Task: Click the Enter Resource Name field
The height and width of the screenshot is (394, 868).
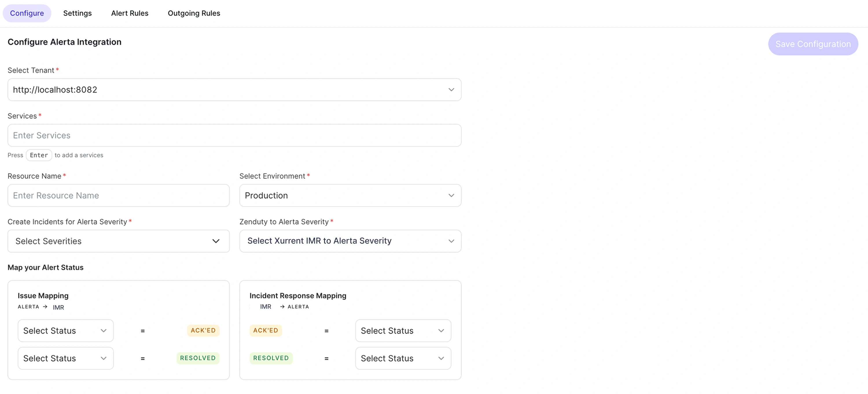Action: [x=118, y=195]
